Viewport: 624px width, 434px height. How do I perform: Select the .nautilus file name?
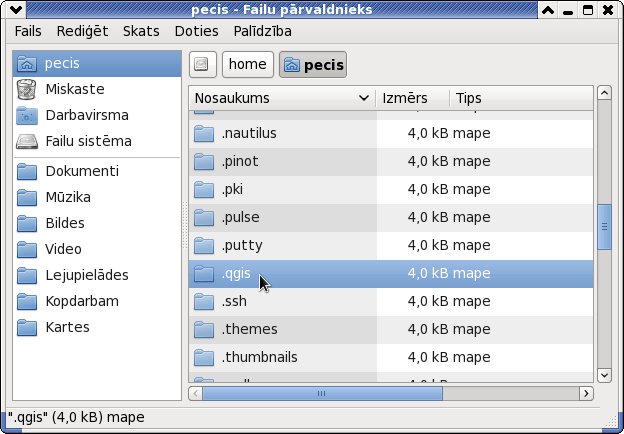(x=249, y=133)
